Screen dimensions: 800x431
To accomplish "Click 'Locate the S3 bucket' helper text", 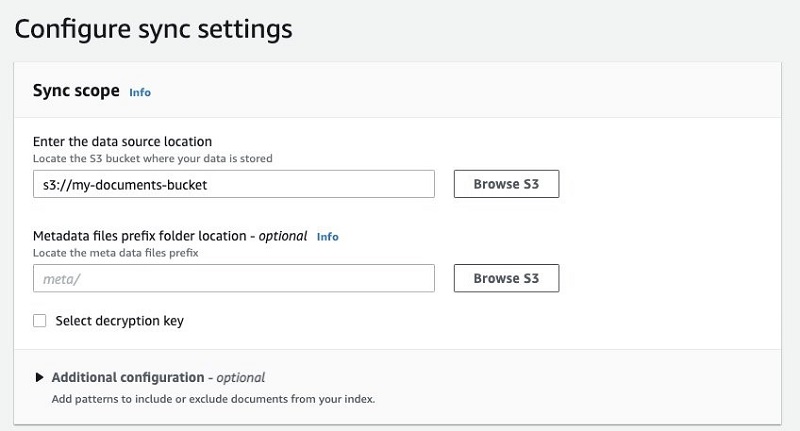I will (153, 159).
